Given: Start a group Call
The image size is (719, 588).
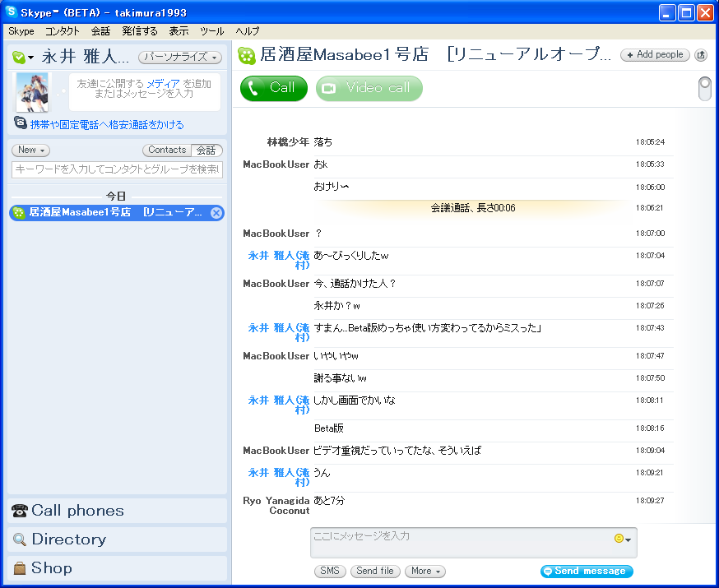Looking at the screenshot, I should point(274,88).
